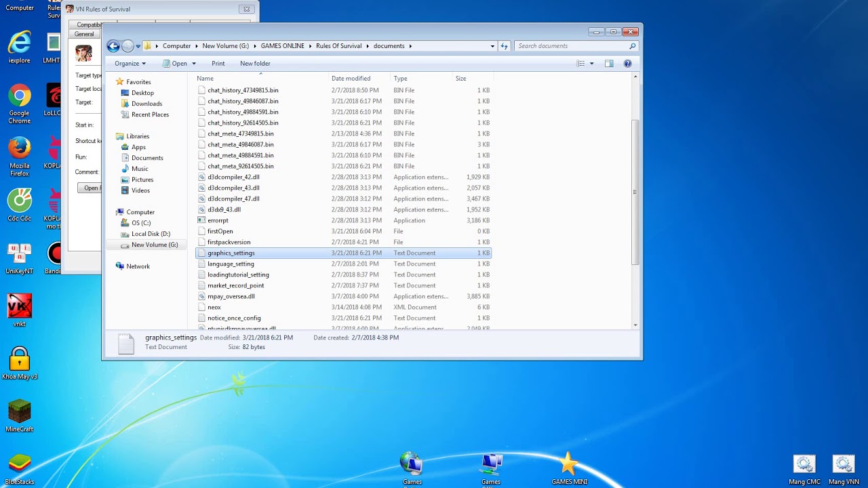
Task: Open the UniKeyNT desktop shortcut
Action: coord(19,258)
